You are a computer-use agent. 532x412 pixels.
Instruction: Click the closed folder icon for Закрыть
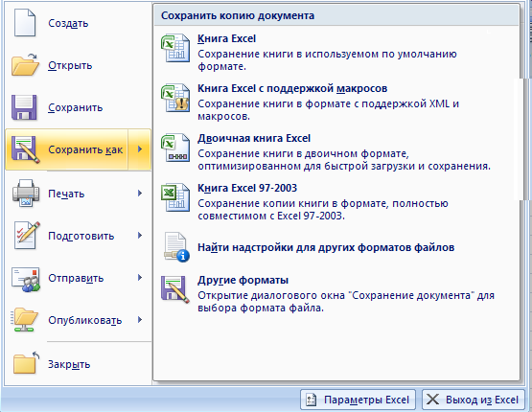(27, 362)
